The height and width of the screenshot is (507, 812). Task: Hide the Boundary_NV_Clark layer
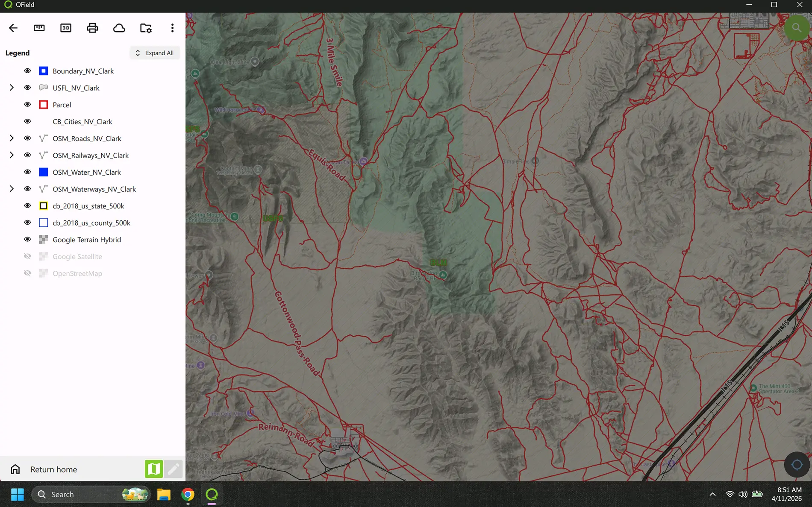27,71
